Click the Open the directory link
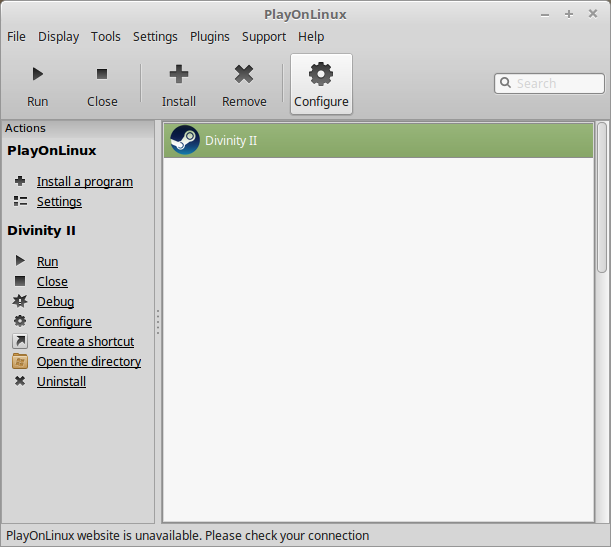The width and height of the screenshot is (611, 547). pyautogui.click(x=89, y=362)
